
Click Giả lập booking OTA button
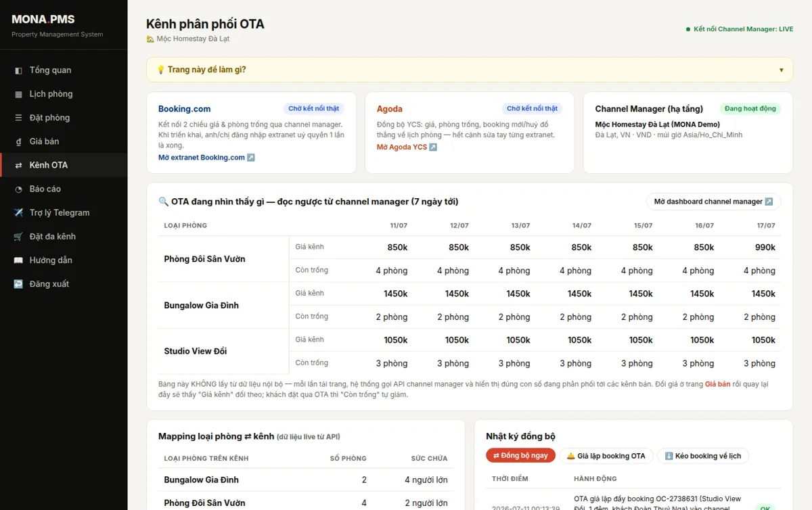tap(606, 456)
